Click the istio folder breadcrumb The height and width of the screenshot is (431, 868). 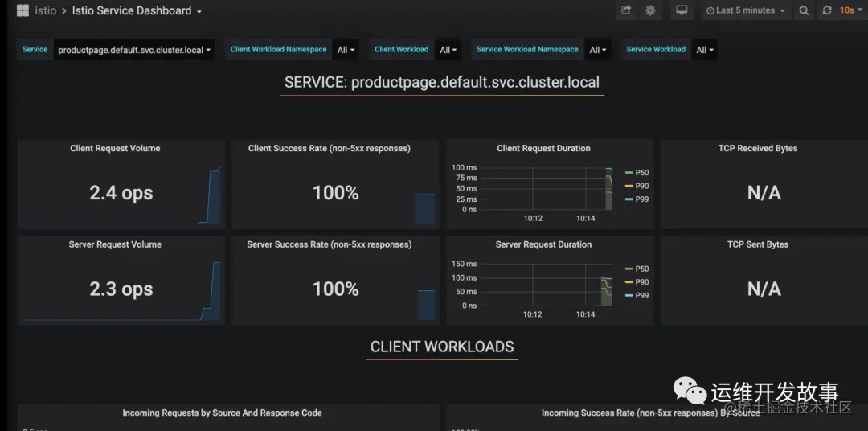(x=45, y=10)
